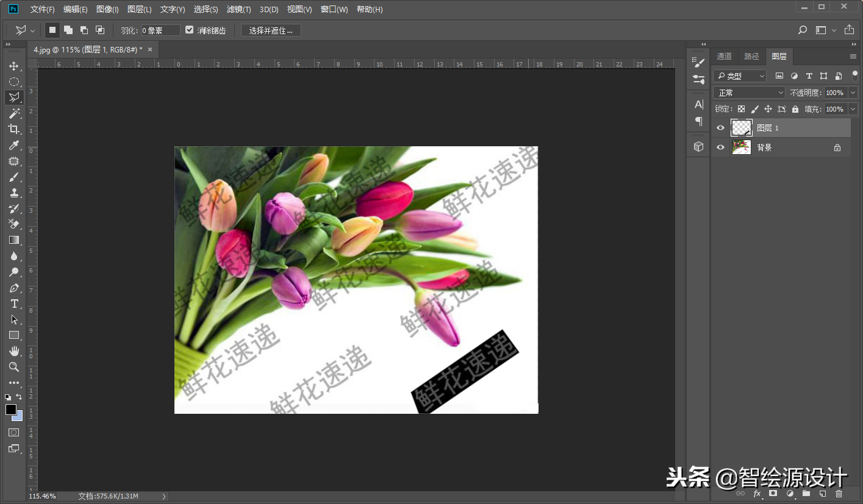
Task: Select the Hand tool
Action: tap(13, 351)
